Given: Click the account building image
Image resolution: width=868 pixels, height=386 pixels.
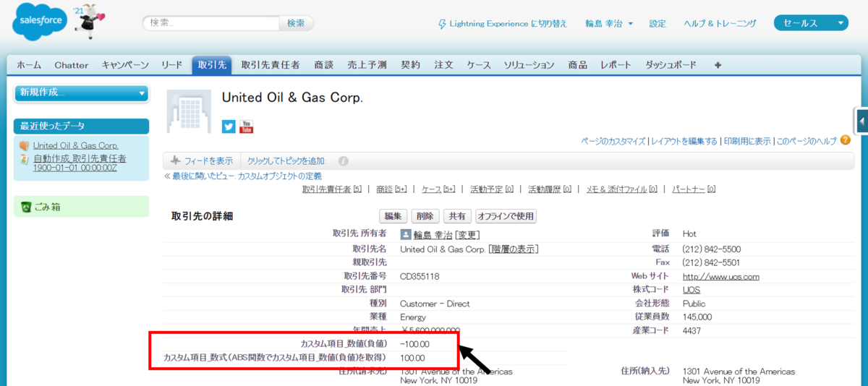Looking at the screenshot, I should [190, 112].
